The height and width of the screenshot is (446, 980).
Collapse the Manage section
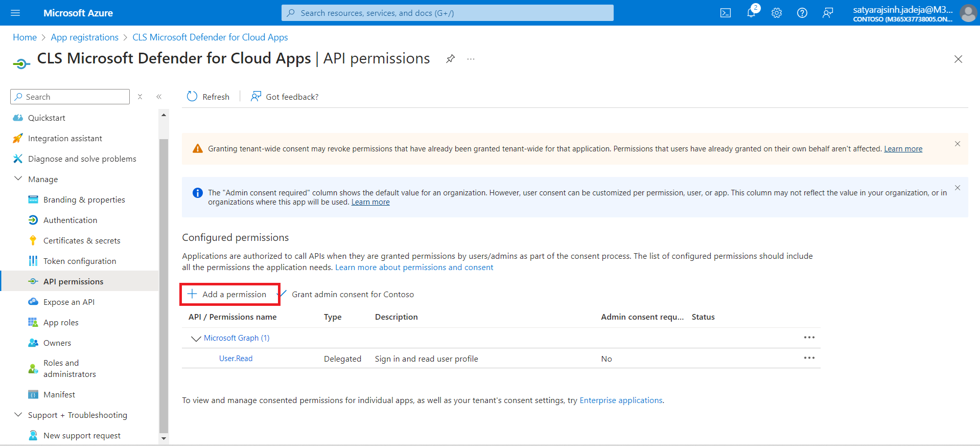18,179
